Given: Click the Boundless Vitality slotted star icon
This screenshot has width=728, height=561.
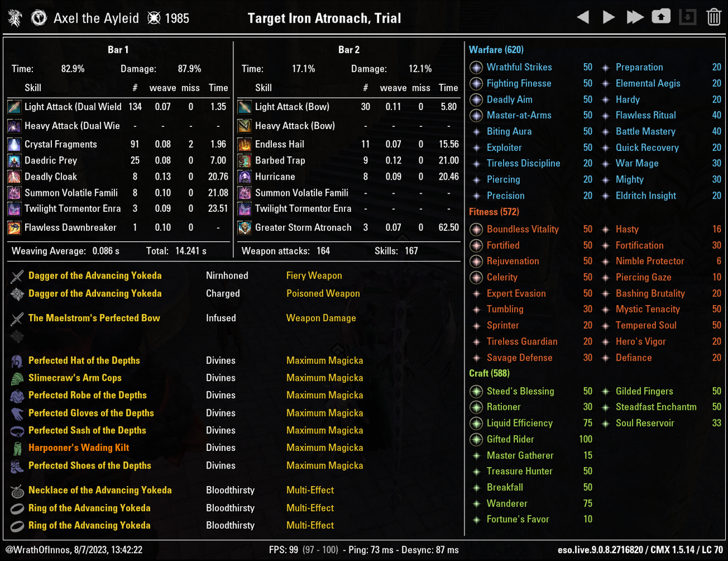Looking at the screenshot, I should pos(476,229).
